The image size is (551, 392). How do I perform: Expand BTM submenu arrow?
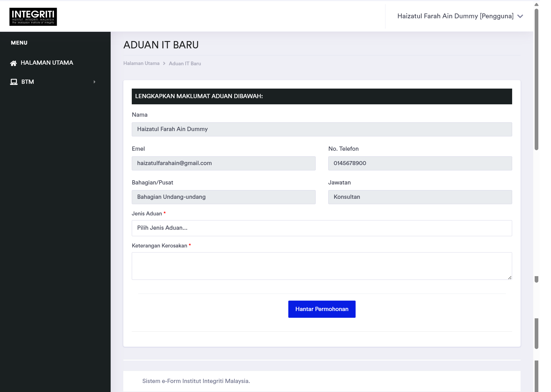click(x=94, y=82)
